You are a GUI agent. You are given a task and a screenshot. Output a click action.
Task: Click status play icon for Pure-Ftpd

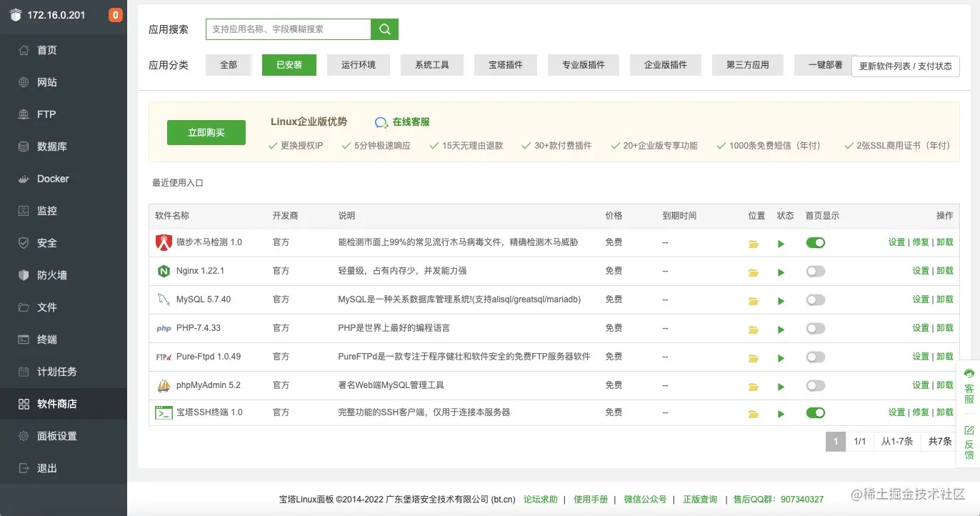click(x=781, y=358)
